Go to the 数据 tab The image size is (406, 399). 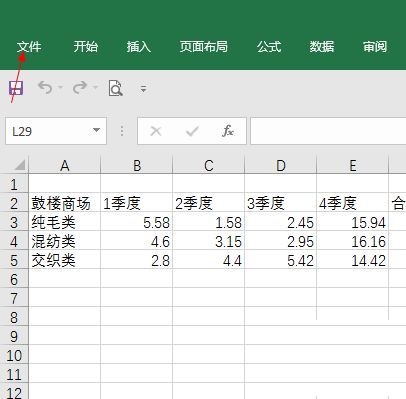point(322,47)
